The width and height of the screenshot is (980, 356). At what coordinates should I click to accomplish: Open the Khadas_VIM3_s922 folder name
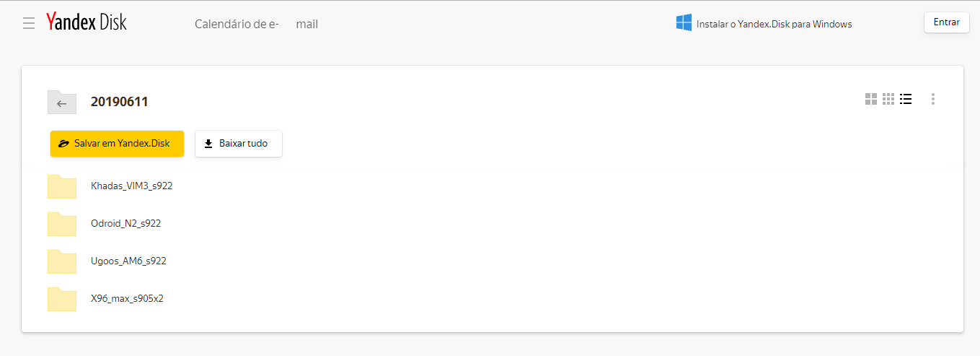pos(132,186)
